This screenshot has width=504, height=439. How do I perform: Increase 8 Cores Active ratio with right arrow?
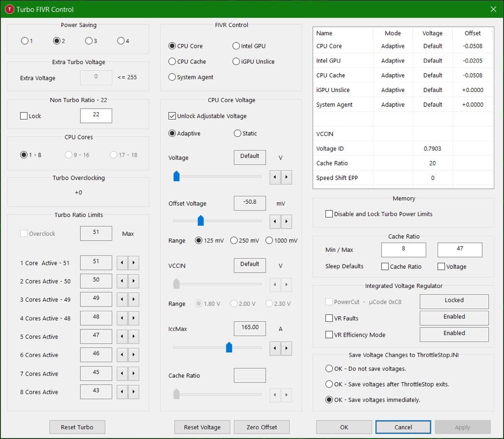(x=133, y=392)
